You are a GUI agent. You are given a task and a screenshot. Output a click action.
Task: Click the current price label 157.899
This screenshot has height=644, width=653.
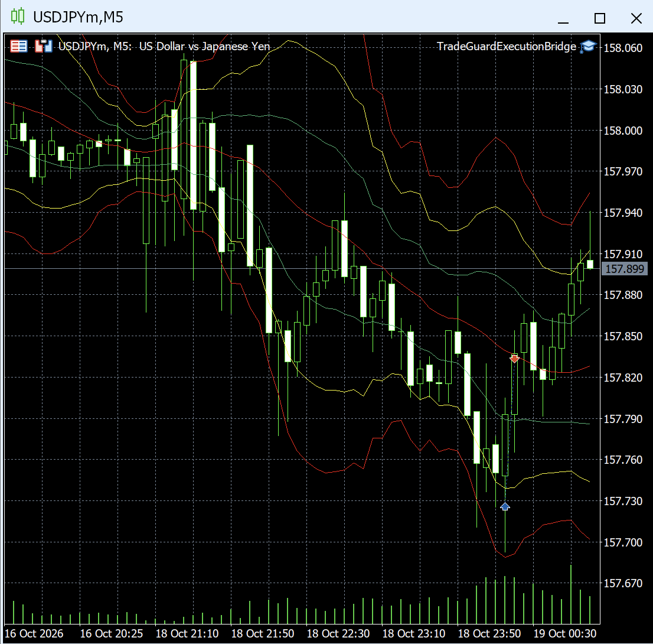[624, 269]
